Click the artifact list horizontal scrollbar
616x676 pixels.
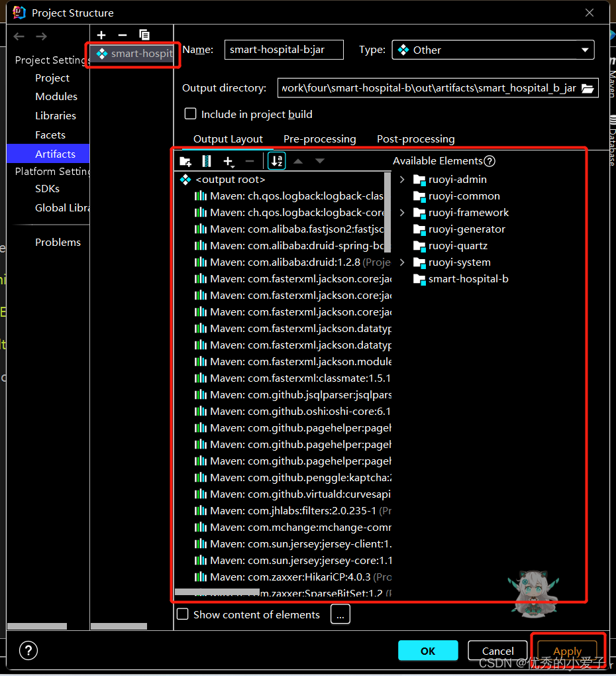119,626
